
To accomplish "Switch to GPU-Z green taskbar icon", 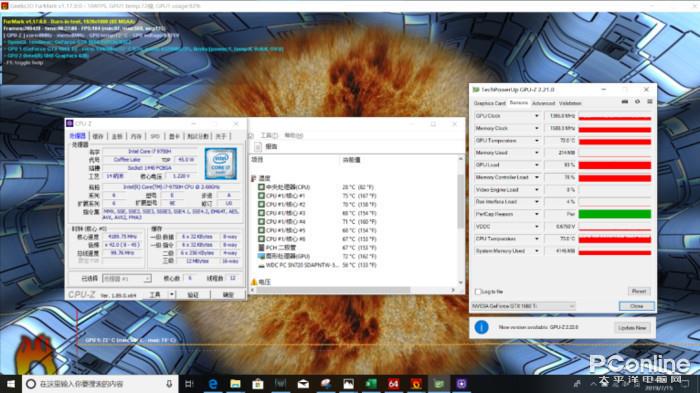I will click(439, 384).
